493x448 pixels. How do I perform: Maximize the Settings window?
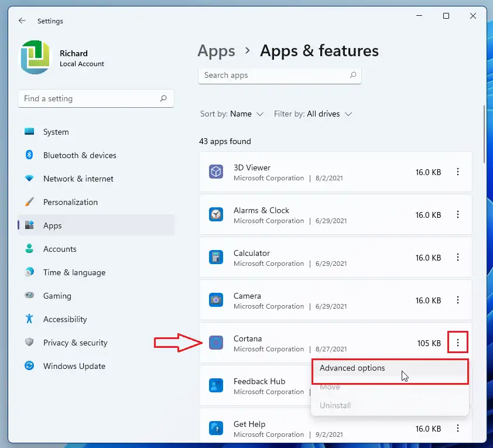pos(446,16)
